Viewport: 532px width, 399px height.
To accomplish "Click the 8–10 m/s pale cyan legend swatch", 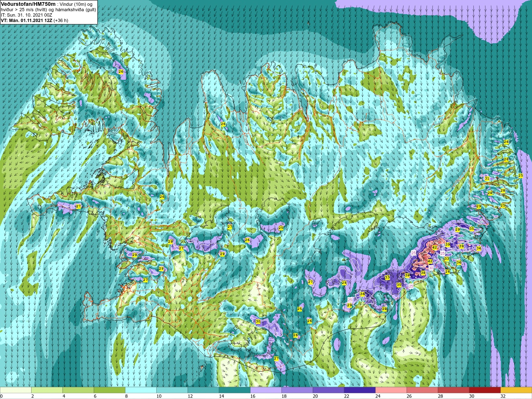I will [141, 390].
